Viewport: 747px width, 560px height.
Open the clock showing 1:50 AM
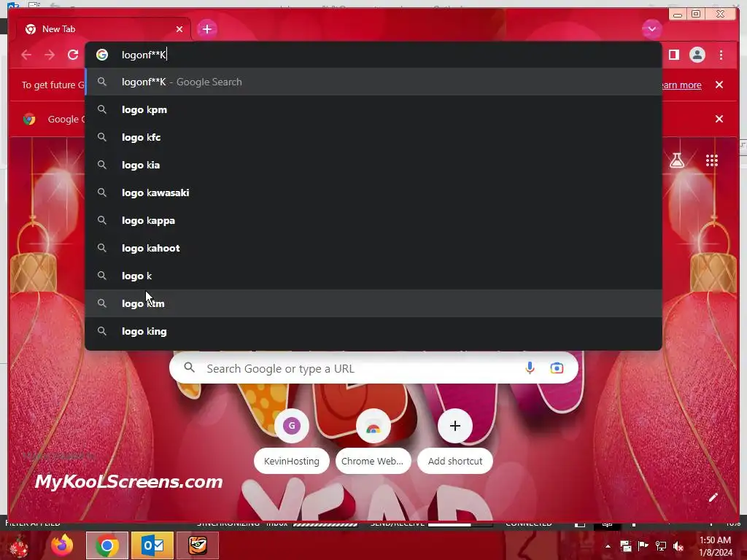pos(716,546)
